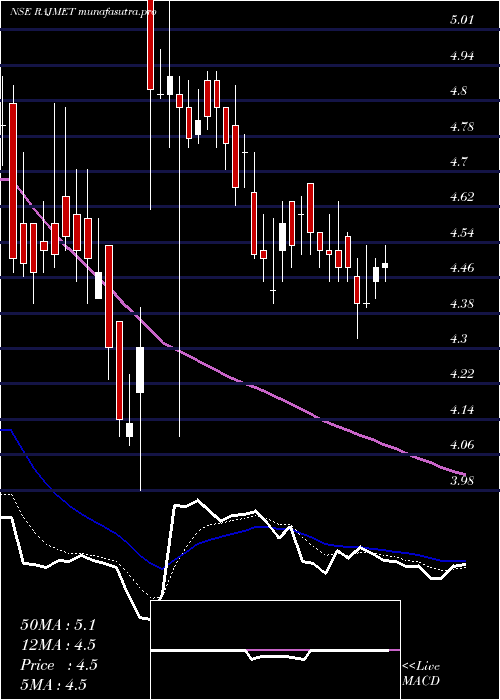The height and width of the screenshot is (700, 500).
Task: Click the 5.01 price axis label
Action: [462, 20]
